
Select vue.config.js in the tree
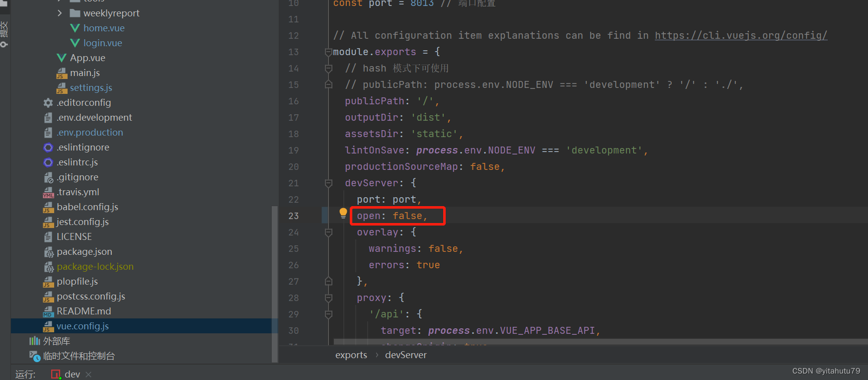click(x=82, y=326)
